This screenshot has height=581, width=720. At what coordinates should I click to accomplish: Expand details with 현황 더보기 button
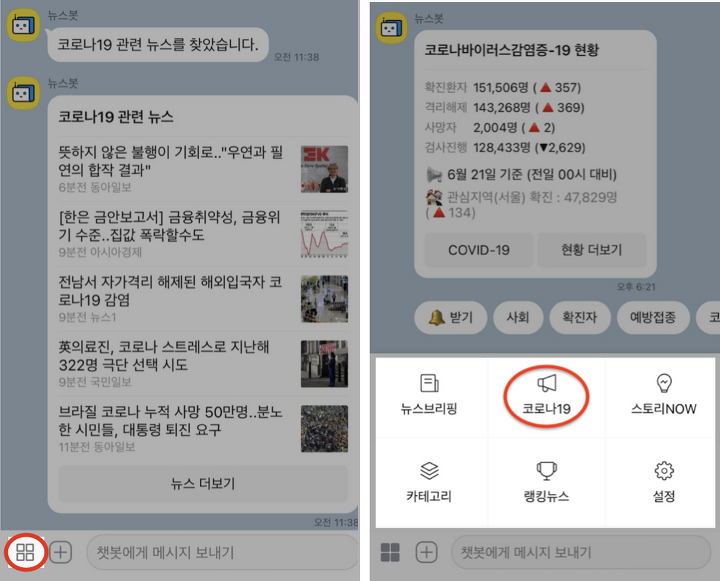(591, 250)
